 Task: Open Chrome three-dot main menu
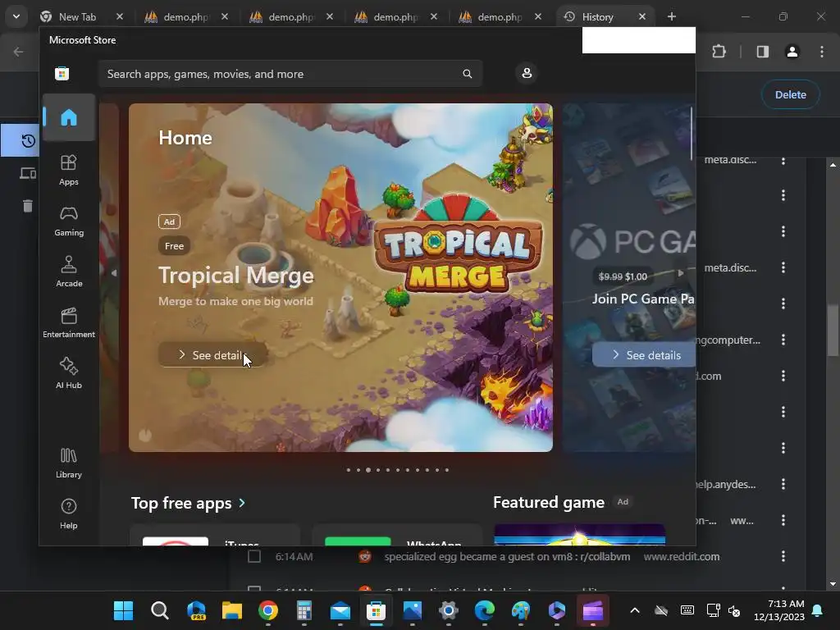822,52
